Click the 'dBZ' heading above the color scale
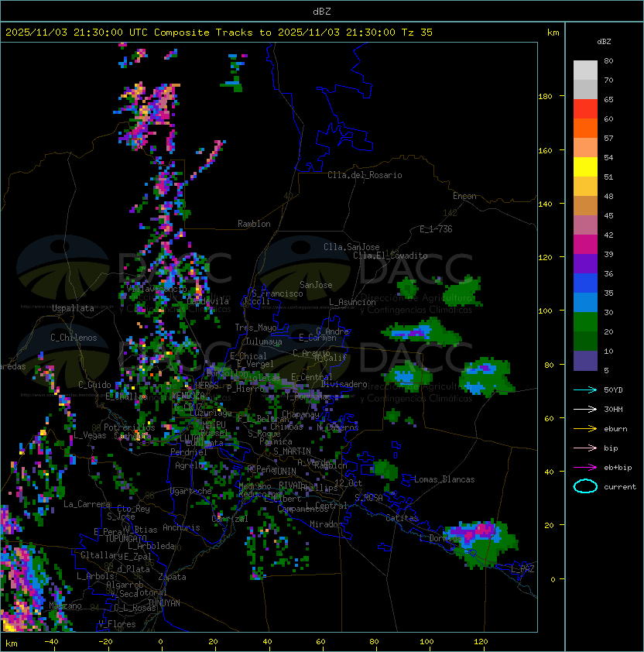This screenshot has width=644, height=652. [x=604, y=42]
